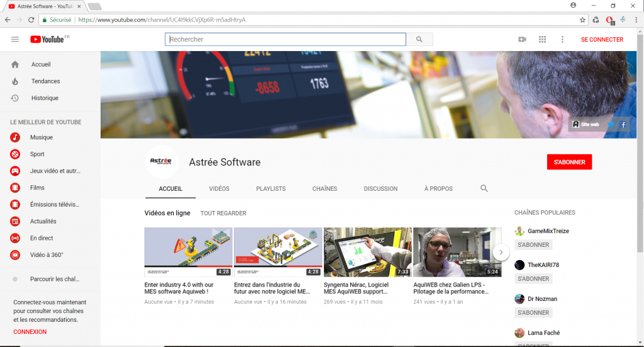Switch to the VIDÉOS tab
Image resolution: width=644 pixels, height=347 pixels.
coord(219,189)
